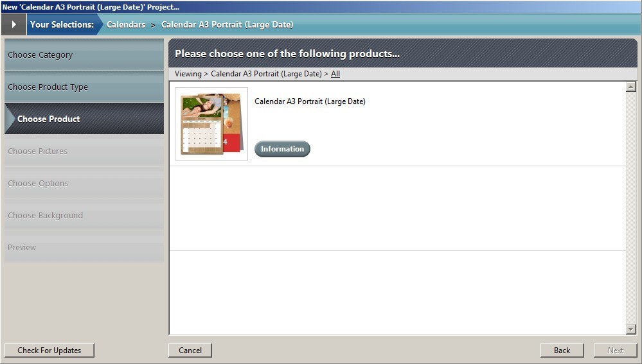The height and width of the screenshot is (364, 642).
Task: Click the Calendars breadcrumb in the header
Action: [x=126, y=25]
